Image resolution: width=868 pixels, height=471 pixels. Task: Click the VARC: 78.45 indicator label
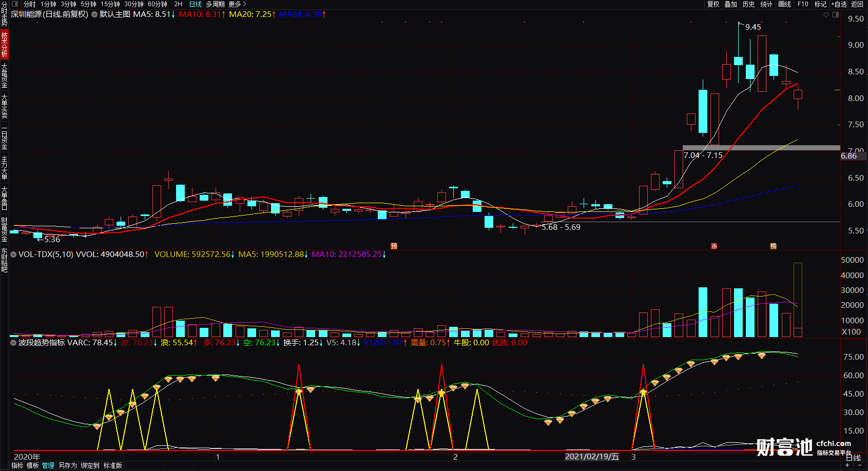tap(92, 343)
